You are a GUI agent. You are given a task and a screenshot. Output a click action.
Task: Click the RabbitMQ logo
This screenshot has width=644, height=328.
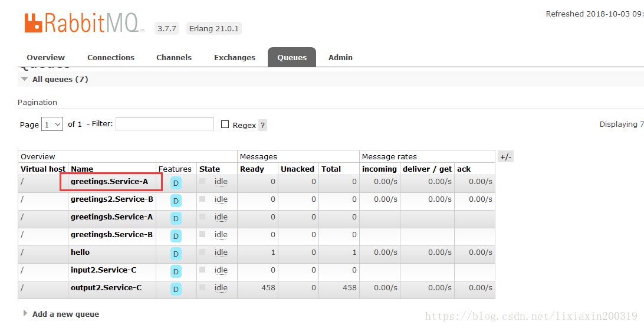pyautogui.click(x=84, y=22)
